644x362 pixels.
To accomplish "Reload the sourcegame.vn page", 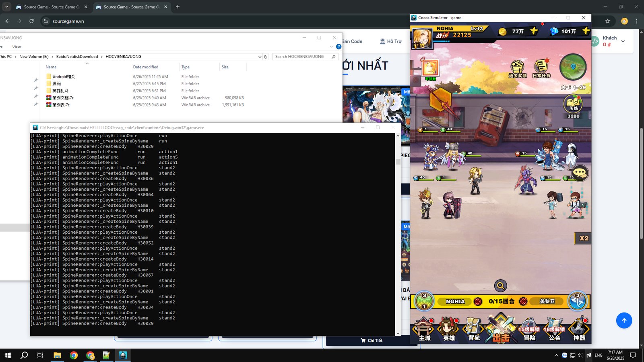I will (x=31, y=21).
